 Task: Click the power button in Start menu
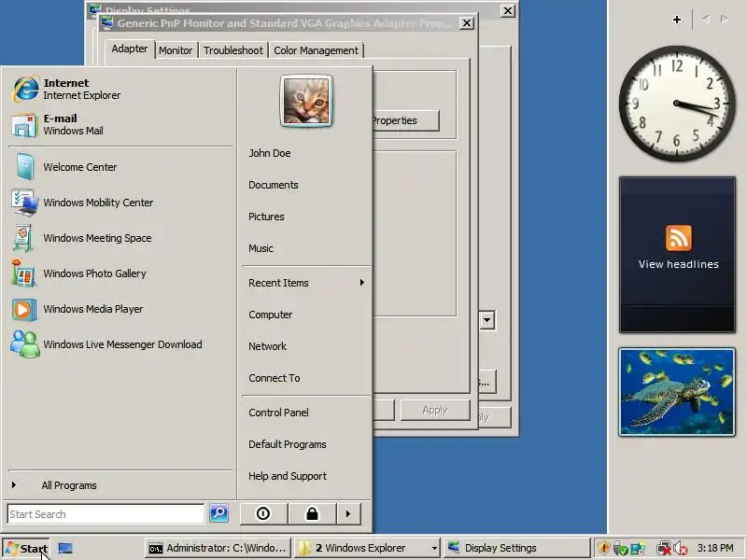pyautogui.click(x=263, y=514)
